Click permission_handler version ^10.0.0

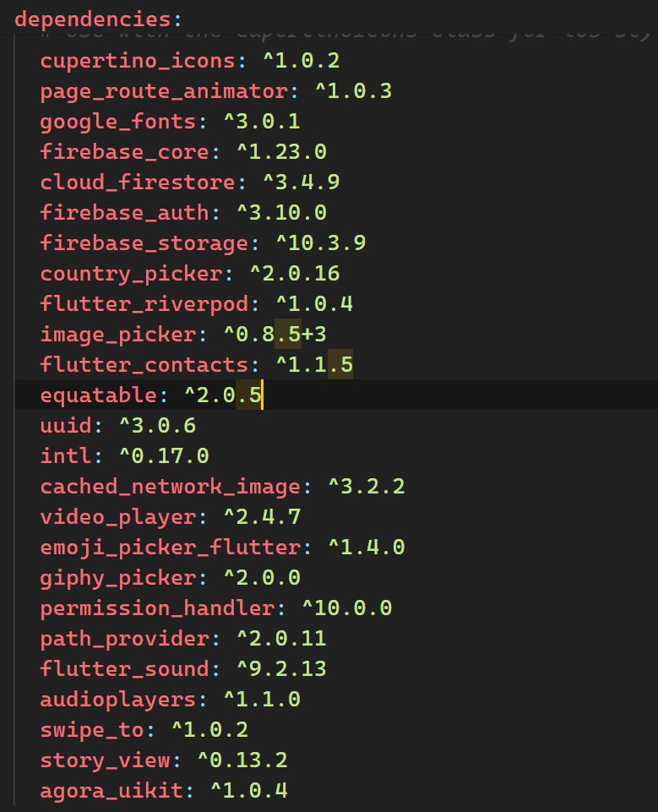[347, 608]
